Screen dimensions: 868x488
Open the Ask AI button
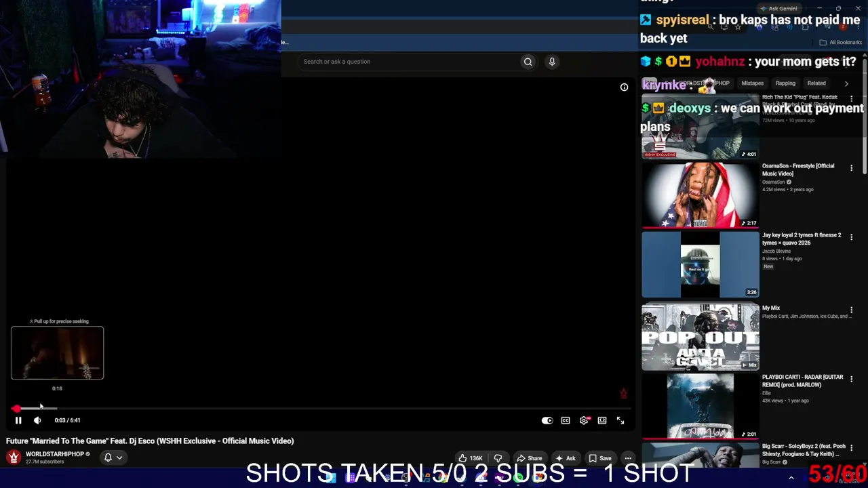click(x=566, y=458)
